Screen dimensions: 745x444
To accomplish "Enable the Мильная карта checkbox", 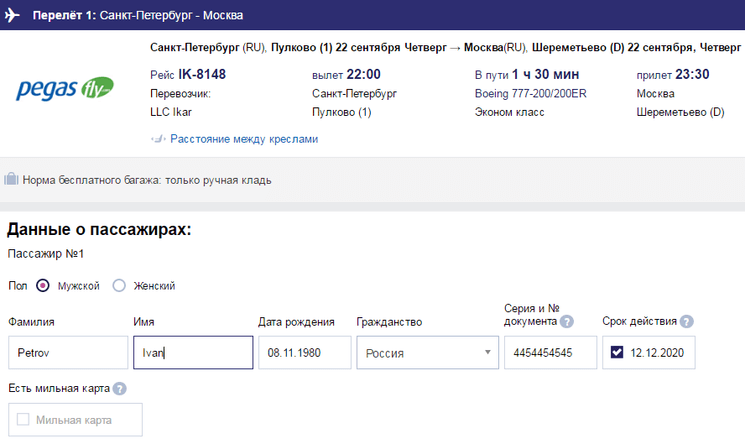I will (x=24, y=420).
